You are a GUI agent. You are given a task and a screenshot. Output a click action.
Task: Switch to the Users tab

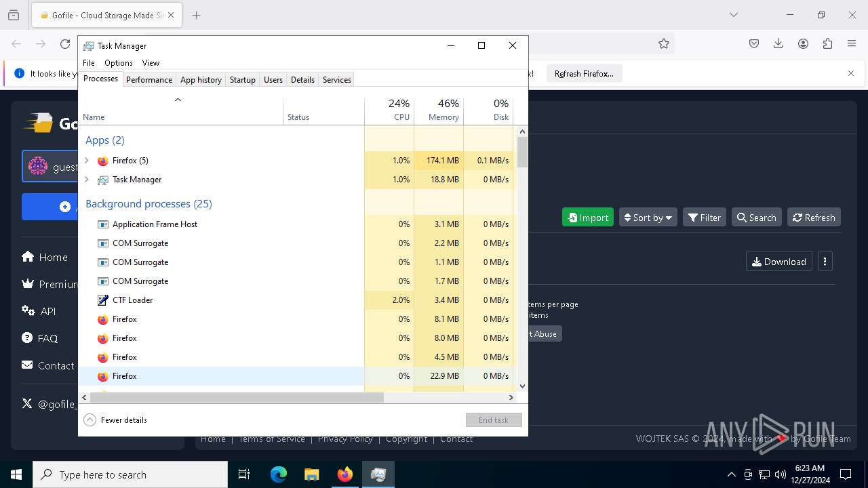[x=273, y=80]
